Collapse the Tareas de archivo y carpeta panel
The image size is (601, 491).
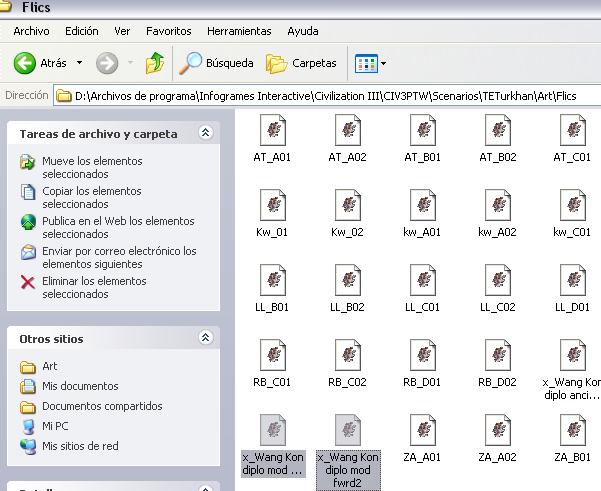click(205, 133)
